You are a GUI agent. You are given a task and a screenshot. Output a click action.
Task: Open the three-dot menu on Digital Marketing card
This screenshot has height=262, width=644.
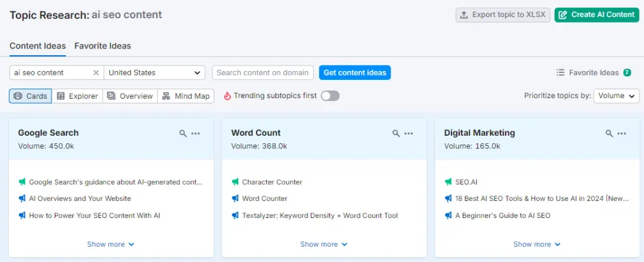pyautogui.click(x=621, y=133)
